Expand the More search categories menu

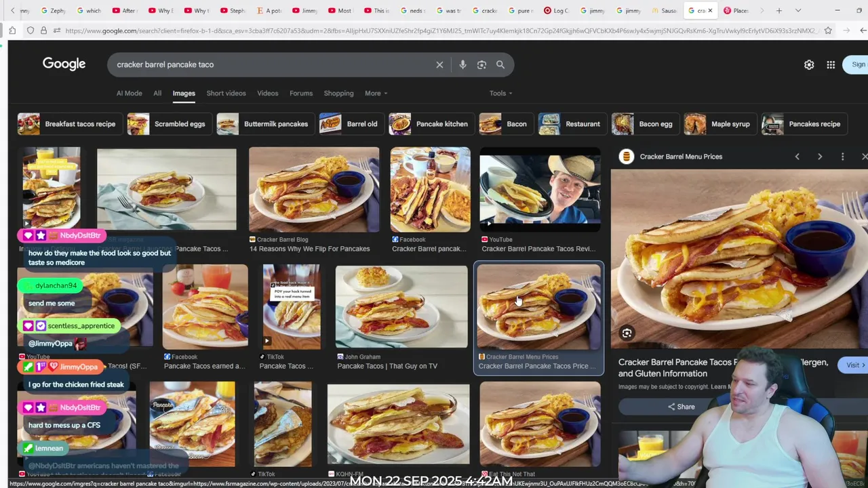[376, 94]
